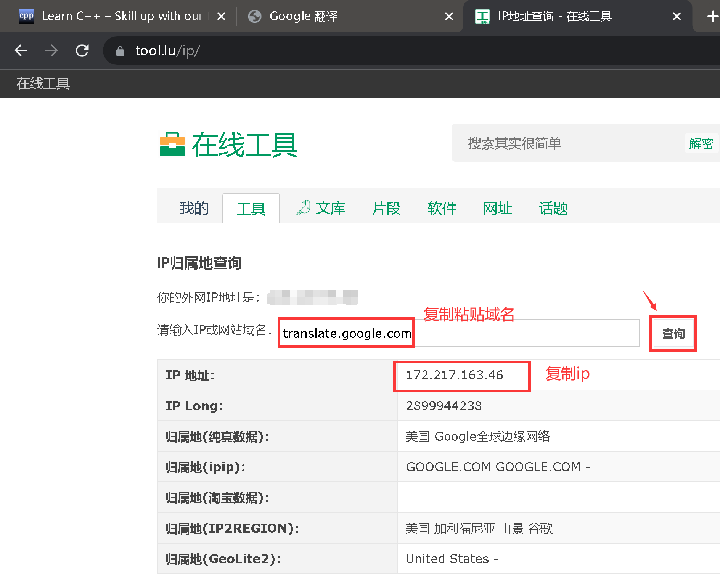Click the text 美国 Google全球边缘网络

point(478,436)
